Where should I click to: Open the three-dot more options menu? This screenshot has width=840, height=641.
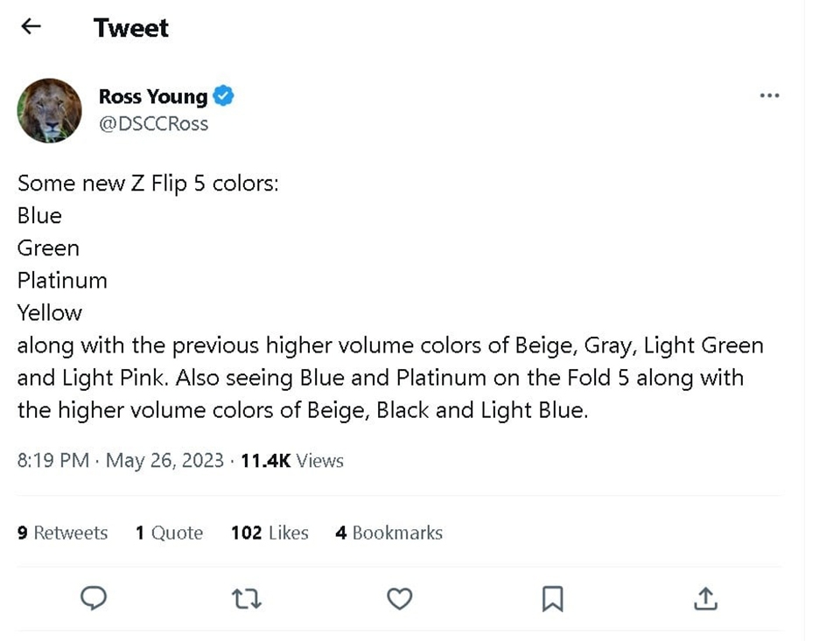click(x=769, y=96)
